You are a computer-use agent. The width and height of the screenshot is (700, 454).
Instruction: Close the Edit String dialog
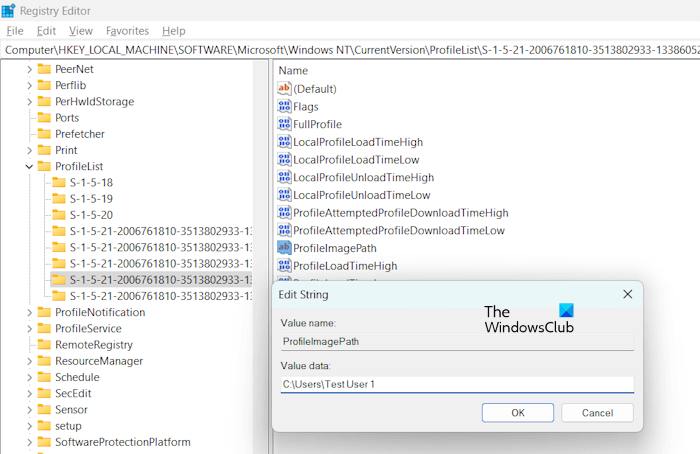[x=628, y=294]
